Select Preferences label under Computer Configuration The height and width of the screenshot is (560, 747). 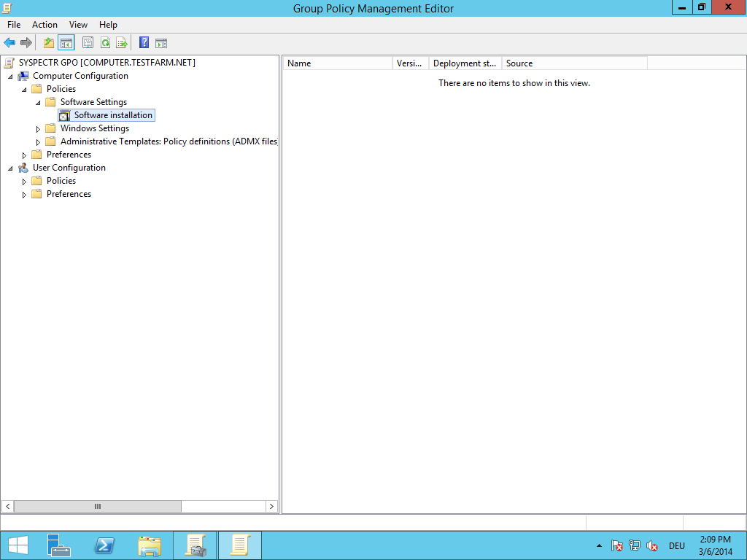69,155
